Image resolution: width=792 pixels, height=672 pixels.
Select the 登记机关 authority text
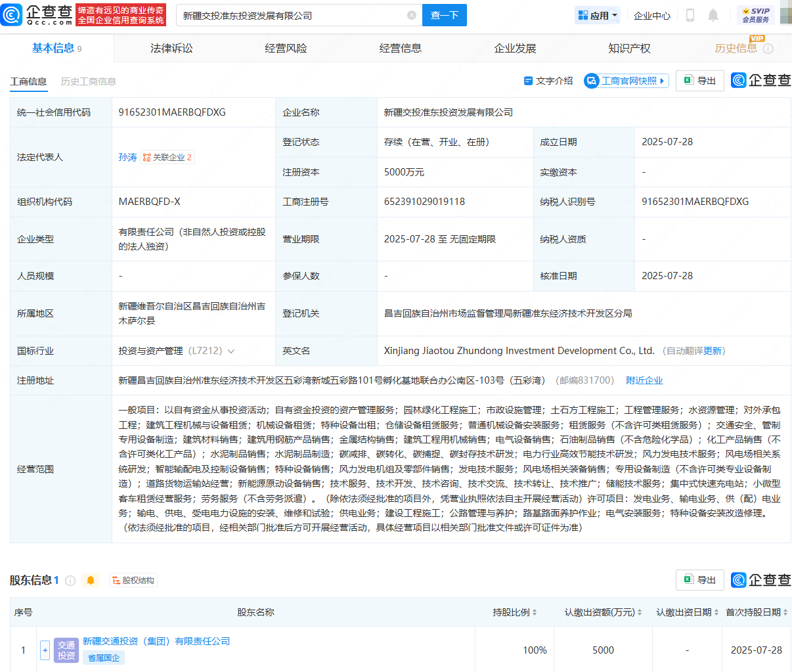click(508, 314)
